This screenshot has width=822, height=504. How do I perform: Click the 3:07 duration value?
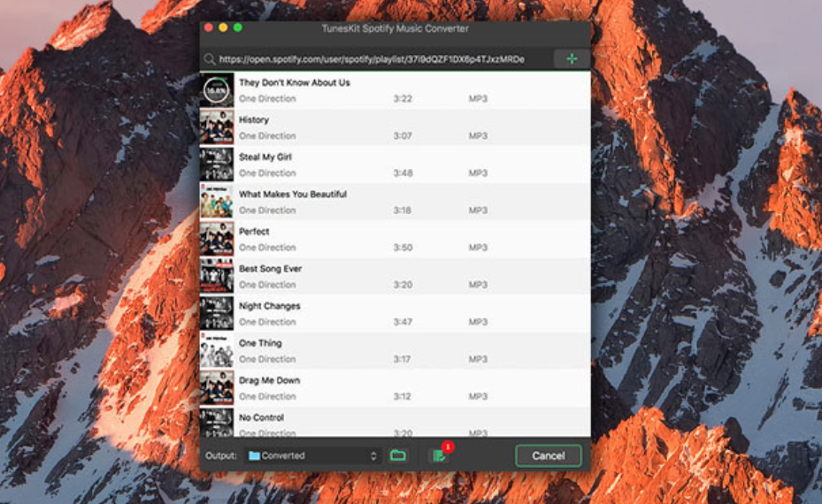click(x=403, y=135)
